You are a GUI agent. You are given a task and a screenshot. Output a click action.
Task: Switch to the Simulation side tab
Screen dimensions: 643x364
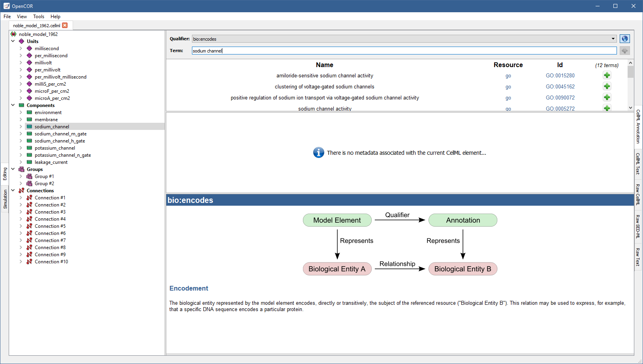click(x=5, y=199)
